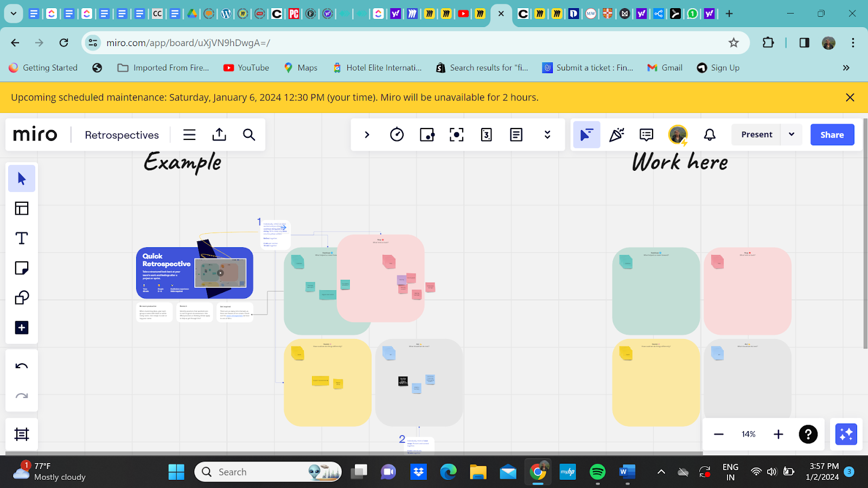The width and height of the screenshot is (868, 488).
Task: Zoom in with the plus button
Action: pyautogui.click(x=778, y=434)
